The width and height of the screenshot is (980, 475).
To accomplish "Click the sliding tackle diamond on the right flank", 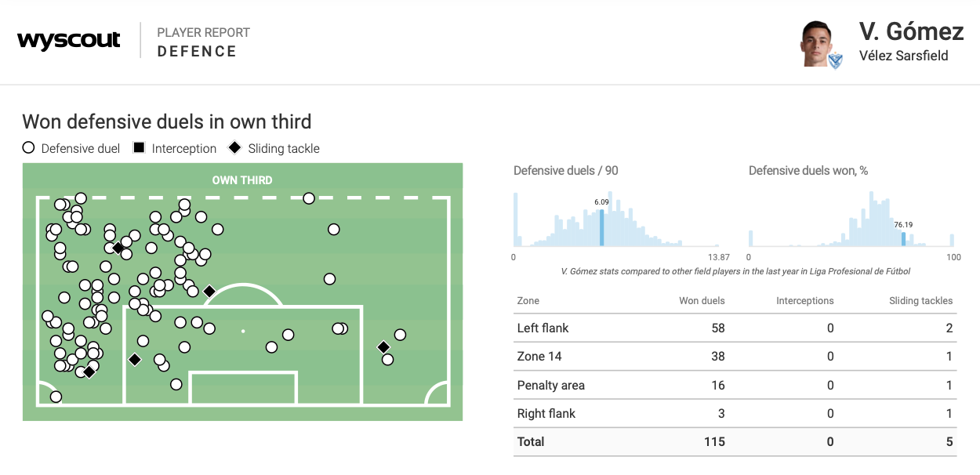I will point(383,347).
